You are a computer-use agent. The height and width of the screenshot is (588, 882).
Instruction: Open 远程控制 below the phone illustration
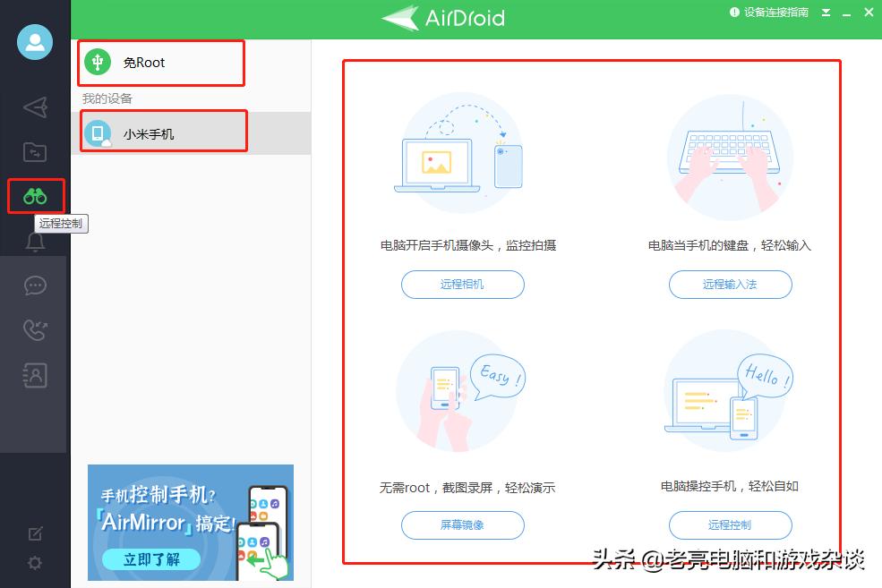click(730, 525)
